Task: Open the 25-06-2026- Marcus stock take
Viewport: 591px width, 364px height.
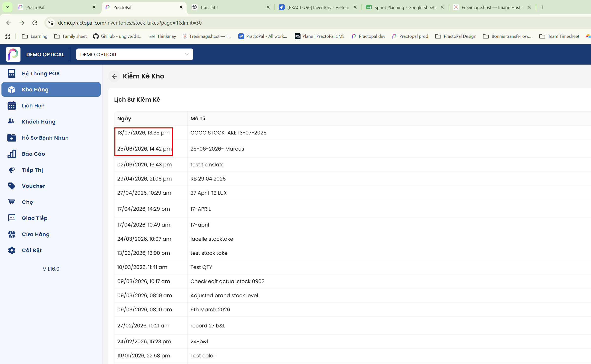Action: pos(352,149)
